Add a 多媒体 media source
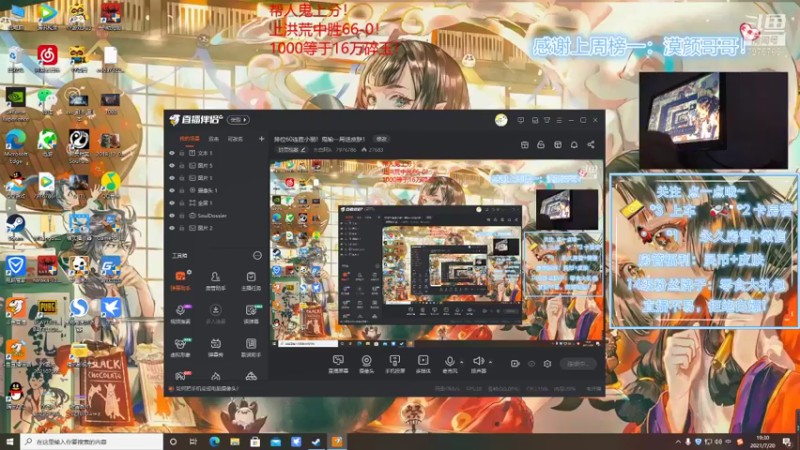This screenshot has height=450, width=800. 423,364
